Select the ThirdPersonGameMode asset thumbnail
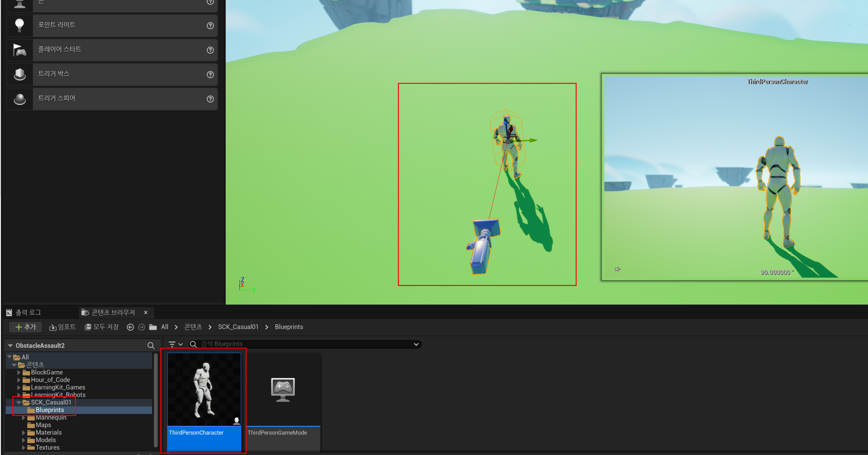This screenshot has width=868, height=455. (283, 390)
